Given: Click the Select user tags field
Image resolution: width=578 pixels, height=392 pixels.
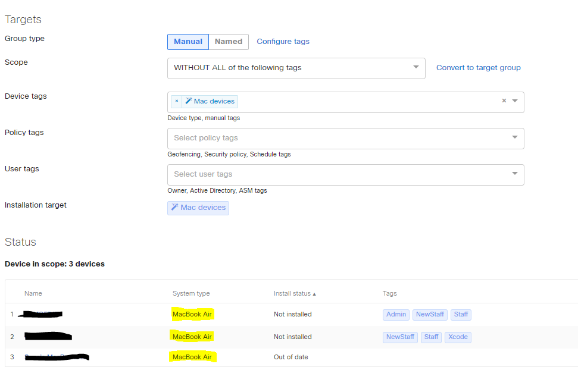Looking at the screenshot, I should [345, 174].
